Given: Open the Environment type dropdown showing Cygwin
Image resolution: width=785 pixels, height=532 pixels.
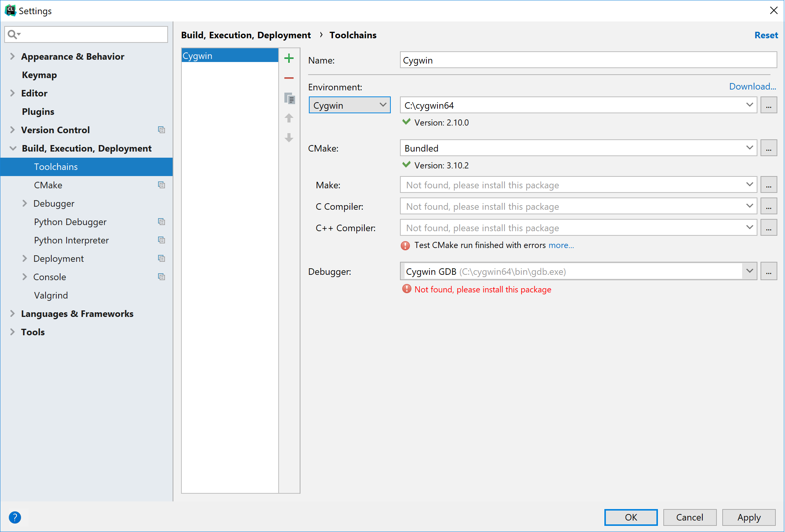Looking at the screenshot, I should tap(349, 105).
